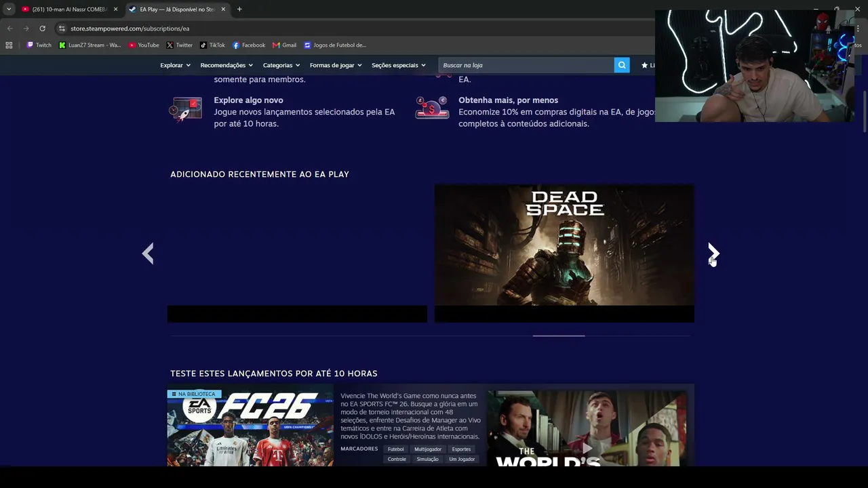Click the discount icon beside Obtenha mais, por menos

(x=433, y=108)
